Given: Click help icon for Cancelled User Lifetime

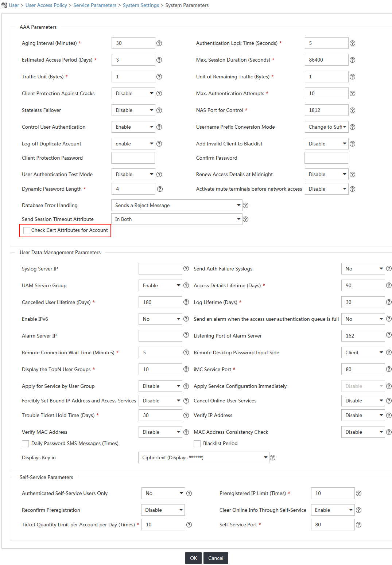Looking at the screenshot, I should (x=186, y=302).
